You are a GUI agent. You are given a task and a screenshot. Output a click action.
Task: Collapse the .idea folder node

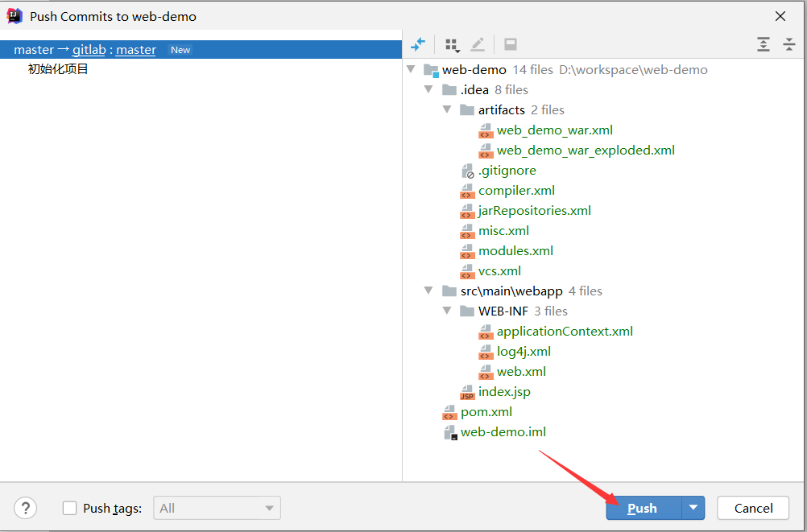[428, 89]
